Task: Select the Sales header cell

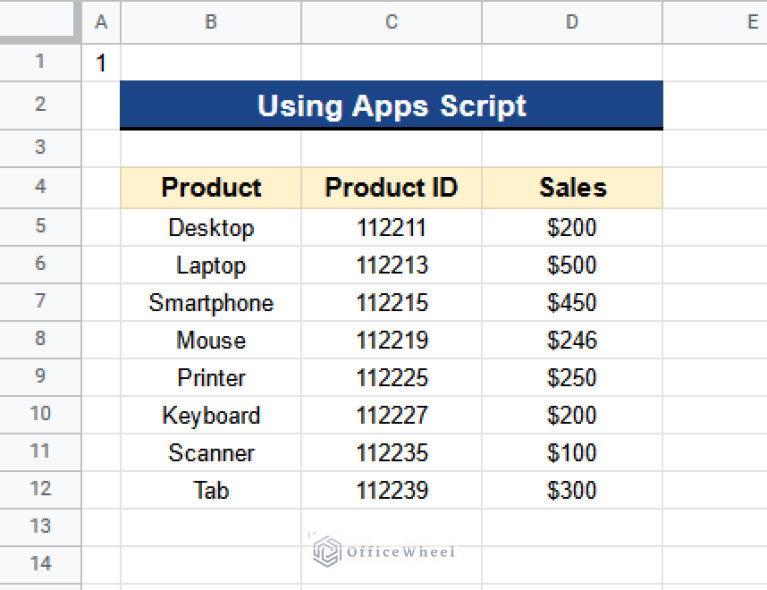Action: [572, 188]
